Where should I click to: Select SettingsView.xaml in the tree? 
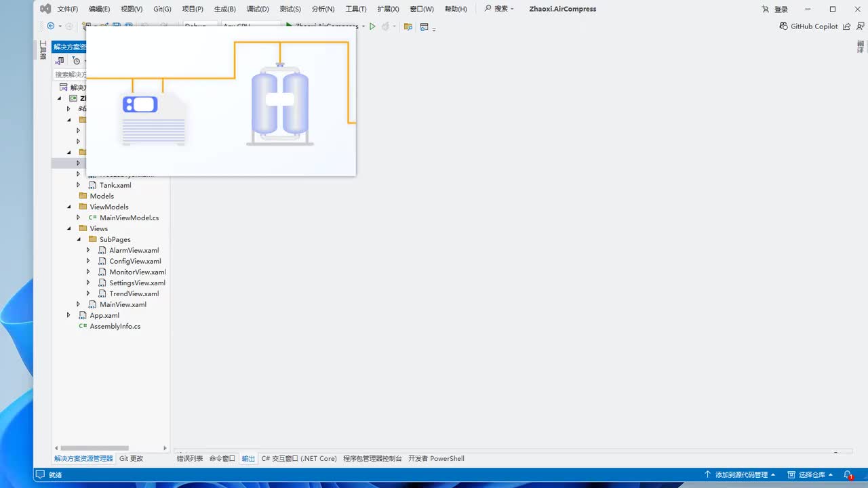(x=137, y=283)
